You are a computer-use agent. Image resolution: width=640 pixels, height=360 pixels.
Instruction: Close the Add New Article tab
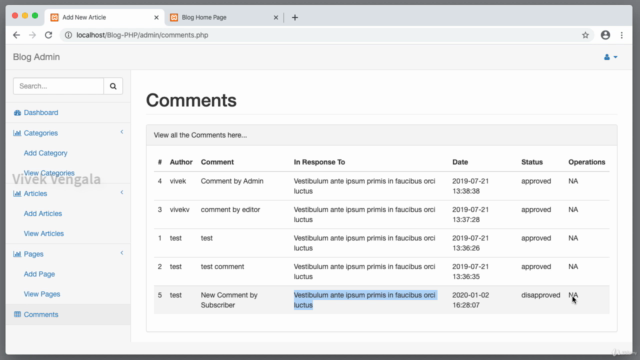tap(156, 18)
